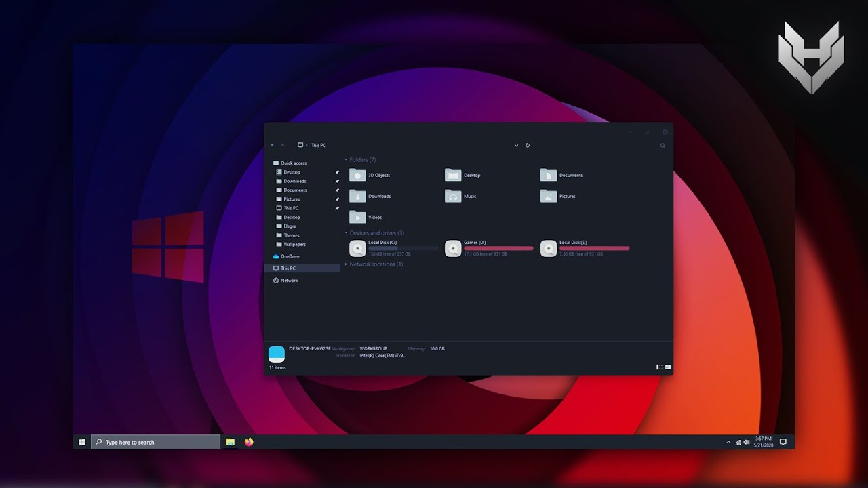The height and width of the screenshot is (488, 868).
Task: Switch to details view layout icon
Action: [659, 367]
